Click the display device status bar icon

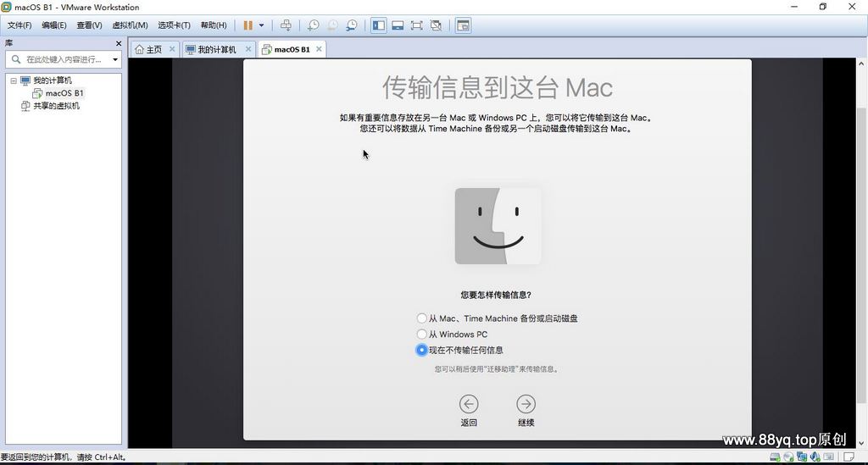tap(829, 457)
